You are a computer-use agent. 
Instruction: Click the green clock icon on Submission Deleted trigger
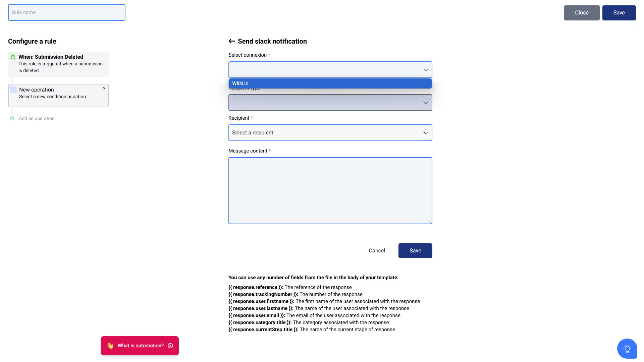coord(13,57)
